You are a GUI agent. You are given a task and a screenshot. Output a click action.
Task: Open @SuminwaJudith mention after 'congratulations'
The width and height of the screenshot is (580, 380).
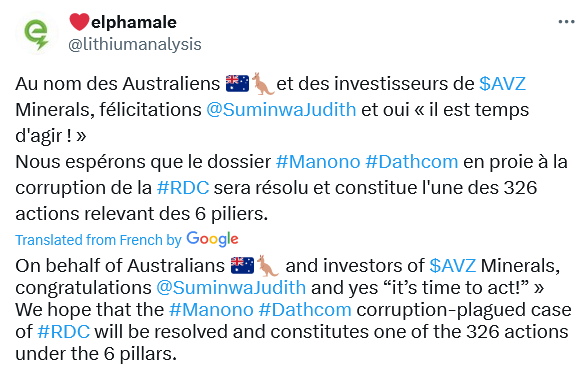[x=231, y=288]
